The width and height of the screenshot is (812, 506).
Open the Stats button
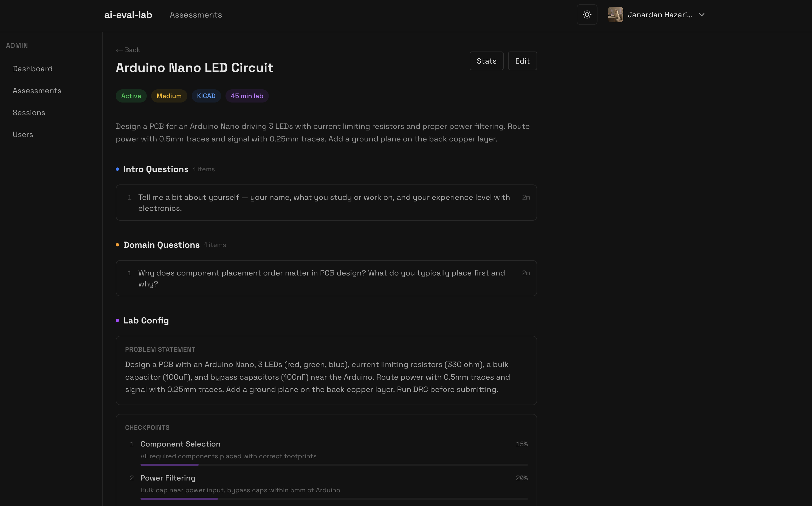[x=486, y=61]
